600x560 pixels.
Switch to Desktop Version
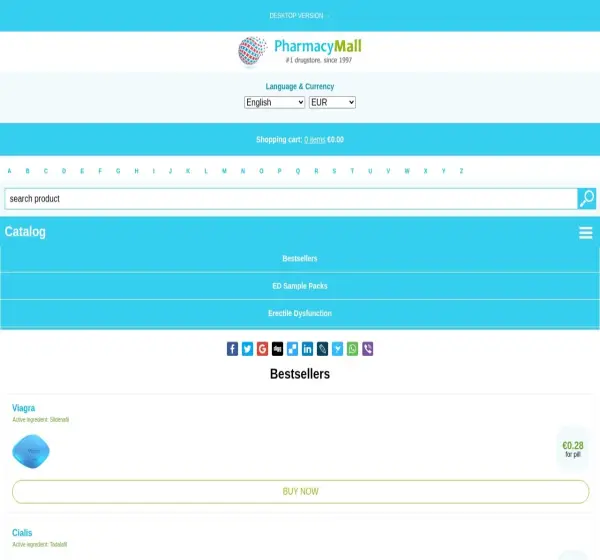[296, 16]
